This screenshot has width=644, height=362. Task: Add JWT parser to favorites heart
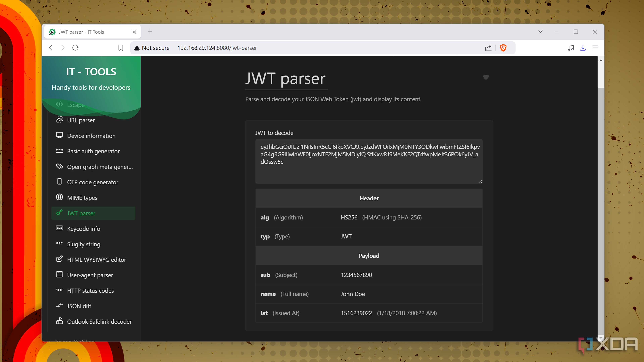tap(486, 77)
